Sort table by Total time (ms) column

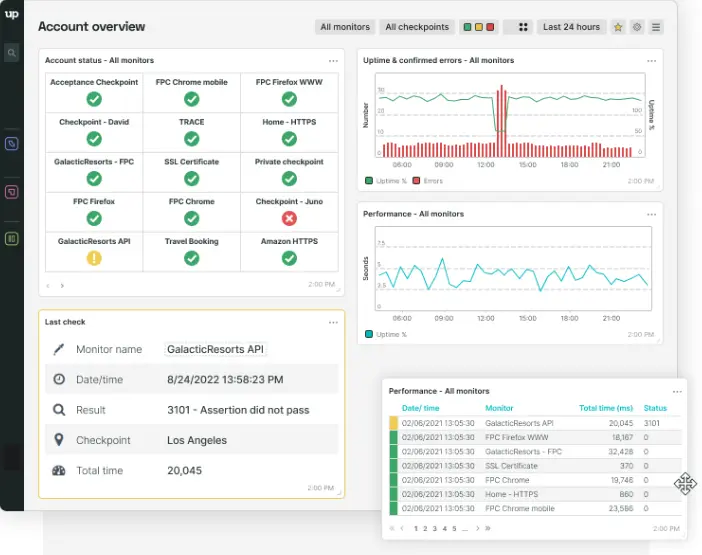[606, 408]
